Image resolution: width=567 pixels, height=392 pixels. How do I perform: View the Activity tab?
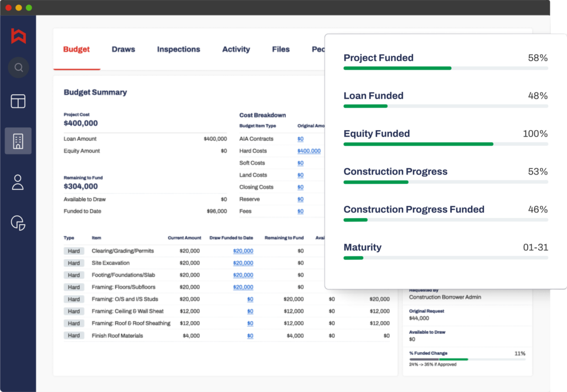point(236,49)
